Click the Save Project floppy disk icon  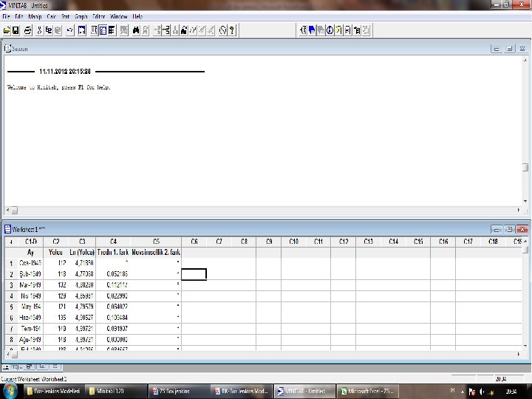16,30
